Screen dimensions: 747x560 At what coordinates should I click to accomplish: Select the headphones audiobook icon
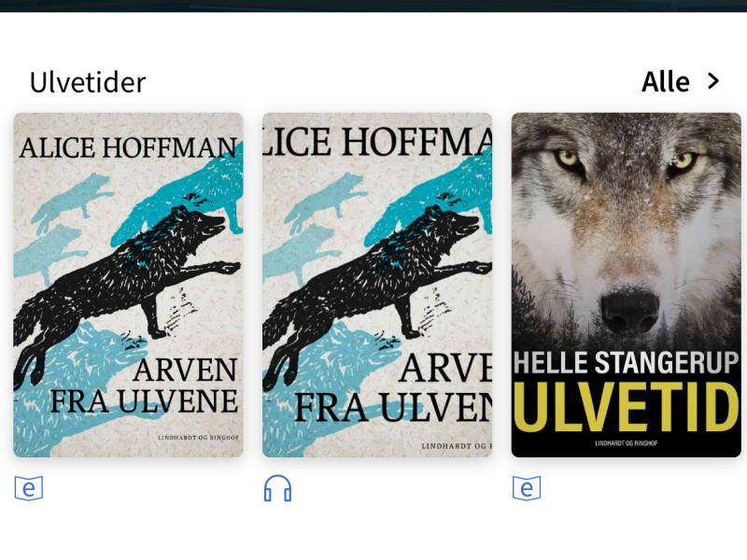(277, 488)
